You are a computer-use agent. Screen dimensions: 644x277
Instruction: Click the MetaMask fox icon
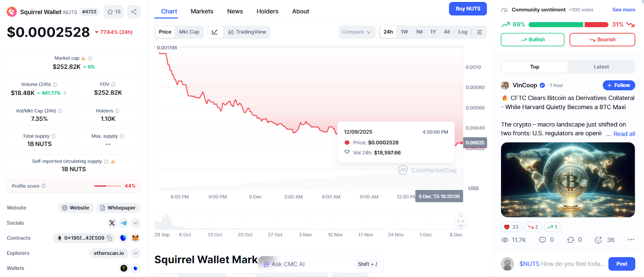coord(136,238)
